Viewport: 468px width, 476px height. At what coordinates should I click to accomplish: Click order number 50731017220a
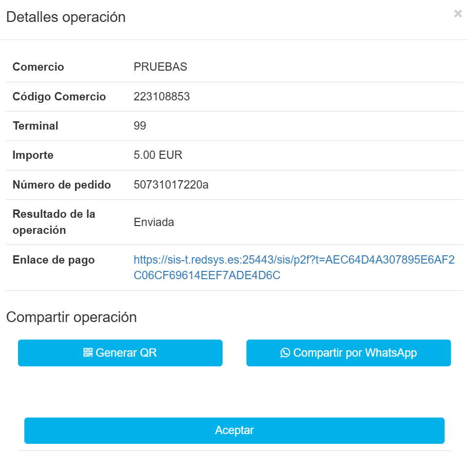[x=171, y=185]
